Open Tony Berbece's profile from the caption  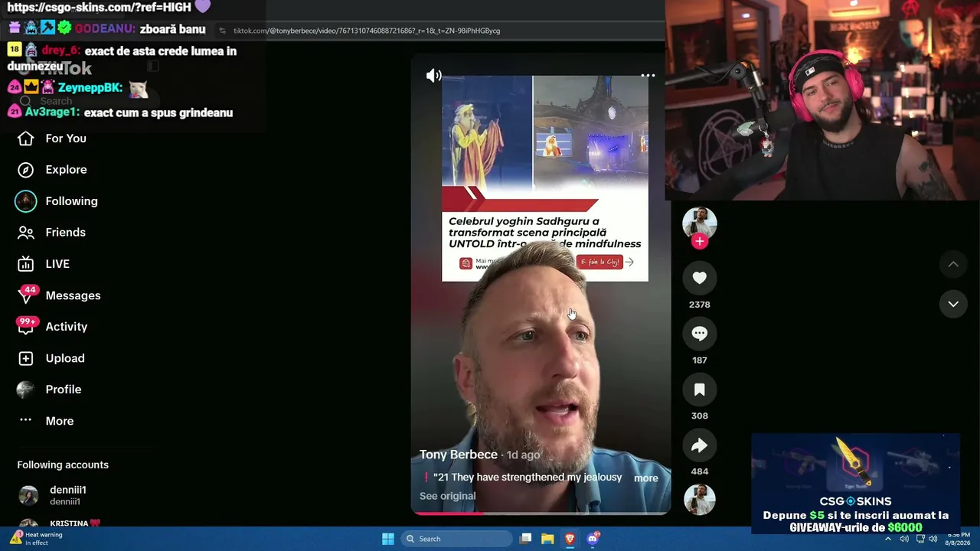[x=459, y=455]
